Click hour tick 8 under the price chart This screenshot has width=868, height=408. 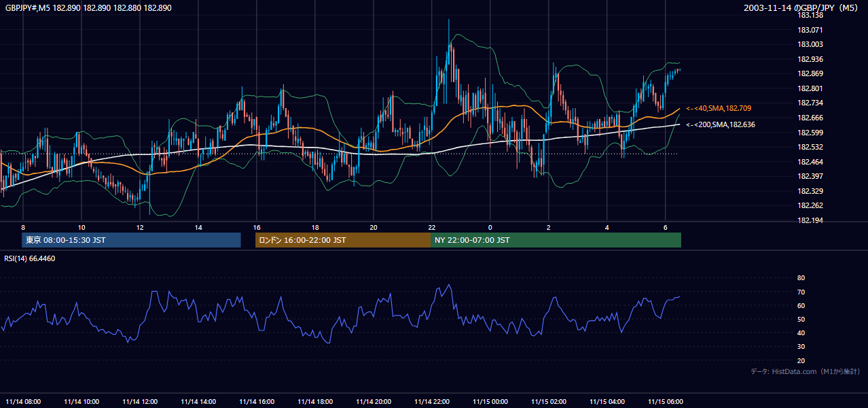[23, 227]
